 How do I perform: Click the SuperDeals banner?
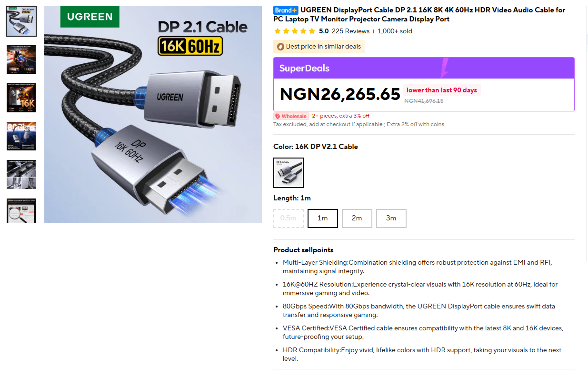pyautogui.click(x=424, y=68)
